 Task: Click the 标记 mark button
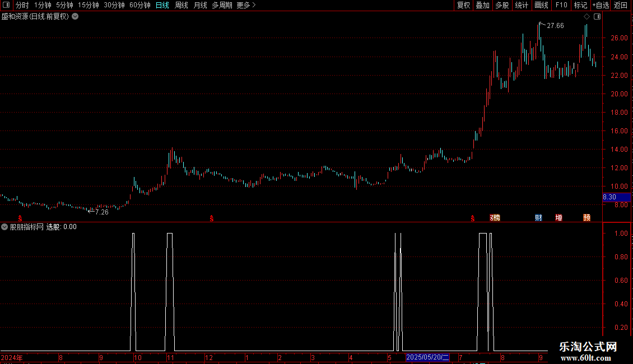click(x=580, y=5)
